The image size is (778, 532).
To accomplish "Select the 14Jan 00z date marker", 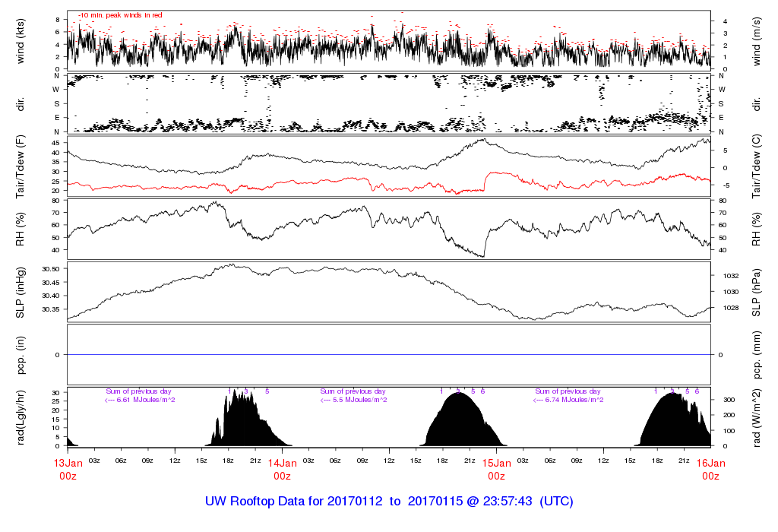I will point(282,468).
